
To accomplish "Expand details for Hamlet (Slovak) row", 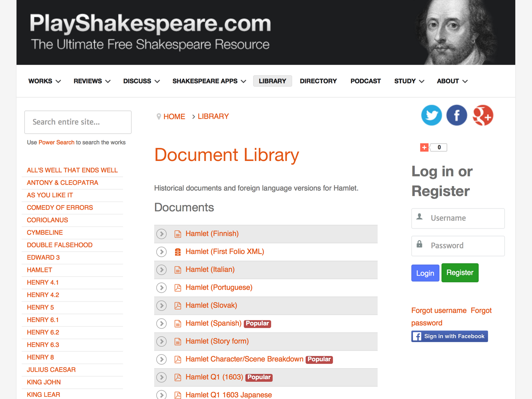I will click(x=162, y=306).
